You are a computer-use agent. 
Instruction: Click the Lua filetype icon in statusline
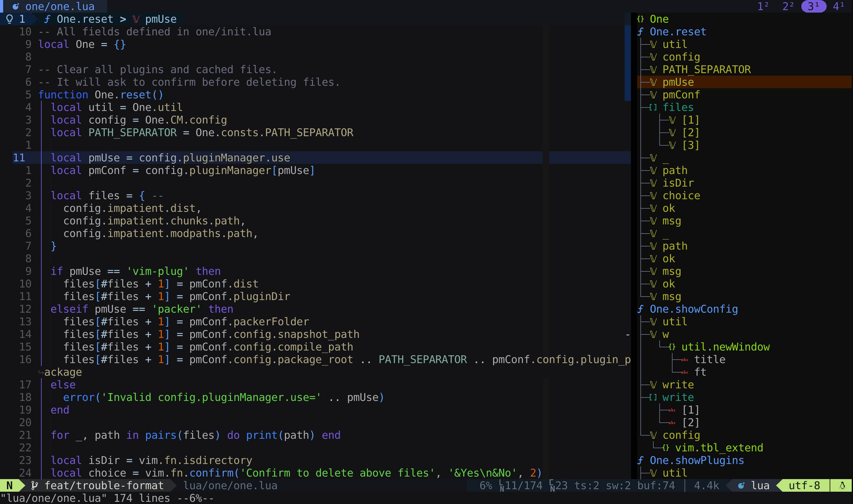pyautogui.click(x=741, y=486)
